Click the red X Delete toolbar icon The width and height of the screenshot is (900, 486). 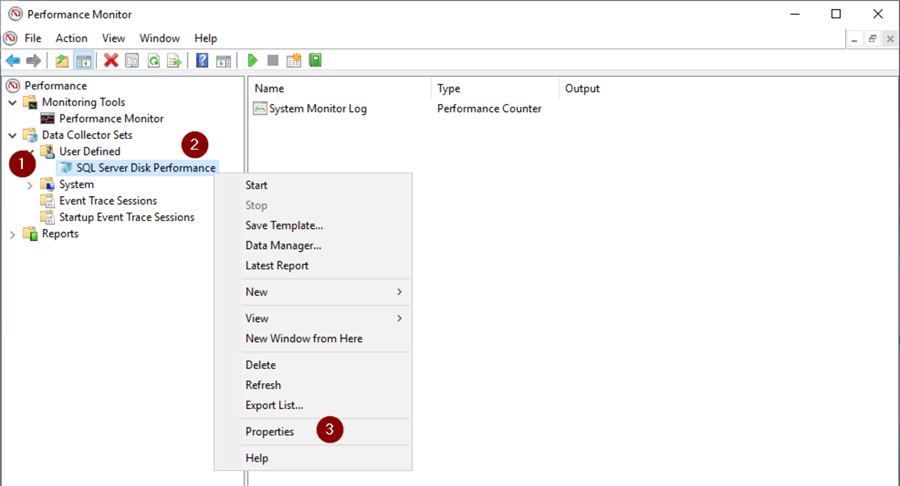tap(111, 60)
